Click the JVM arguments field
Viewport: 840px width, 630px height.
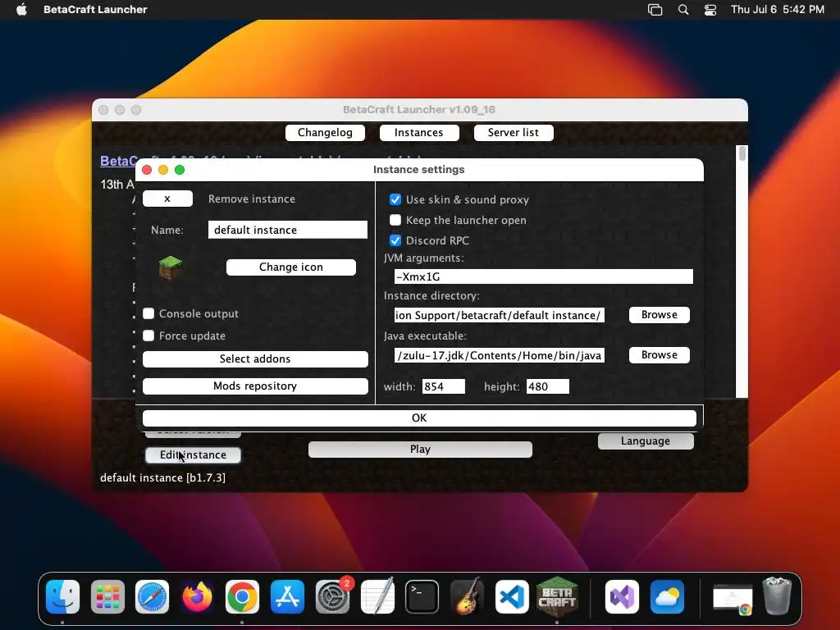[544, 276]
